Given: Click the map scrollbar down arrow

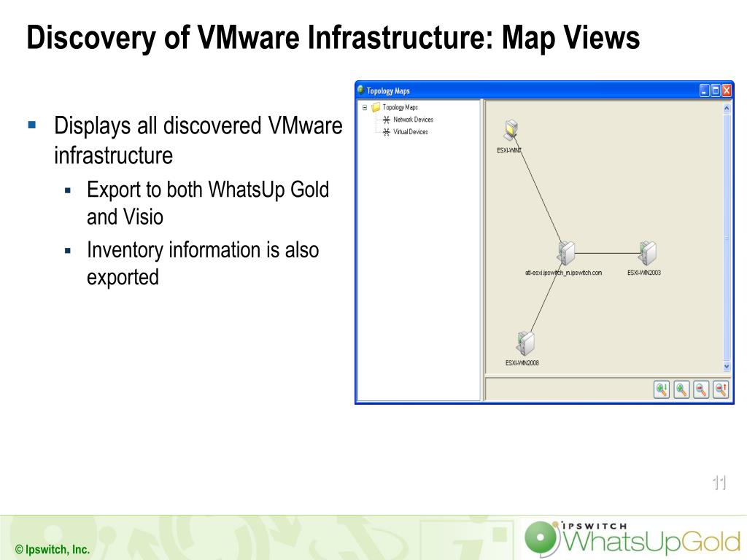Looking at the screenshot, I should pyautogui.click(x=727, y=366).
